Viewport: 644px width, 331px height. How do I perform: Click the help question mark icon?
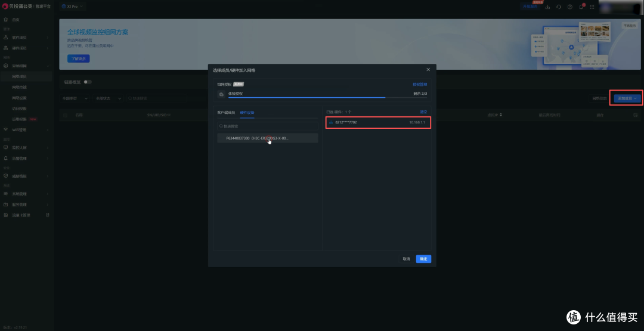[569, 7]
